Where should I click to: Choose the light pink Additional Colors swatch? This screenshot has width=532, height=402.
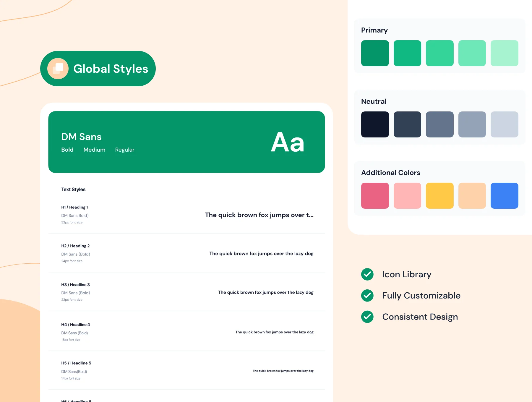407,196
